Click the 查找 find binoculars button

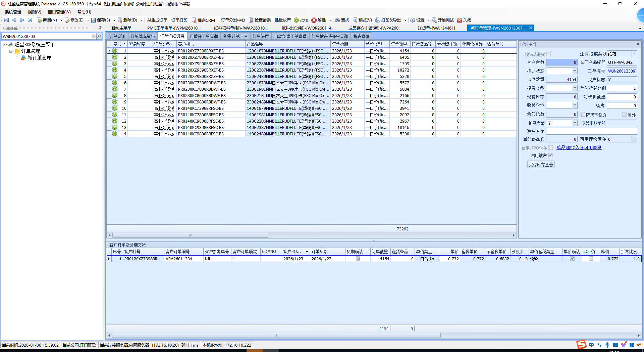342,20
